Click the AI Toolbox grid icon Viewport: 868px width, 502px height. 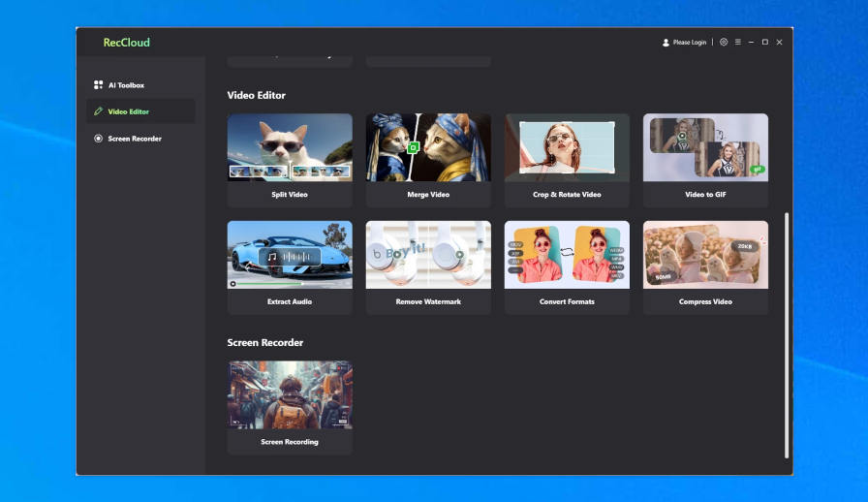tap(98, 85)
